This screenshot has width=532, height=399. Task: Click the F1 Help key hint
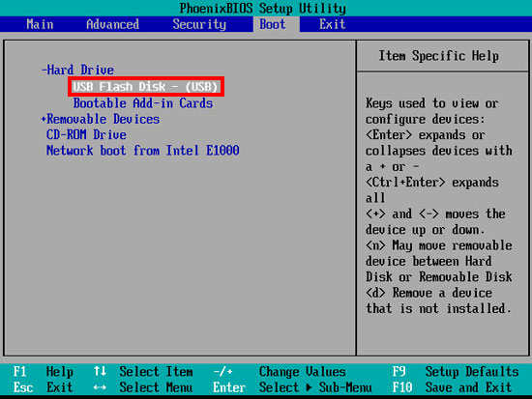coord(43,372)
